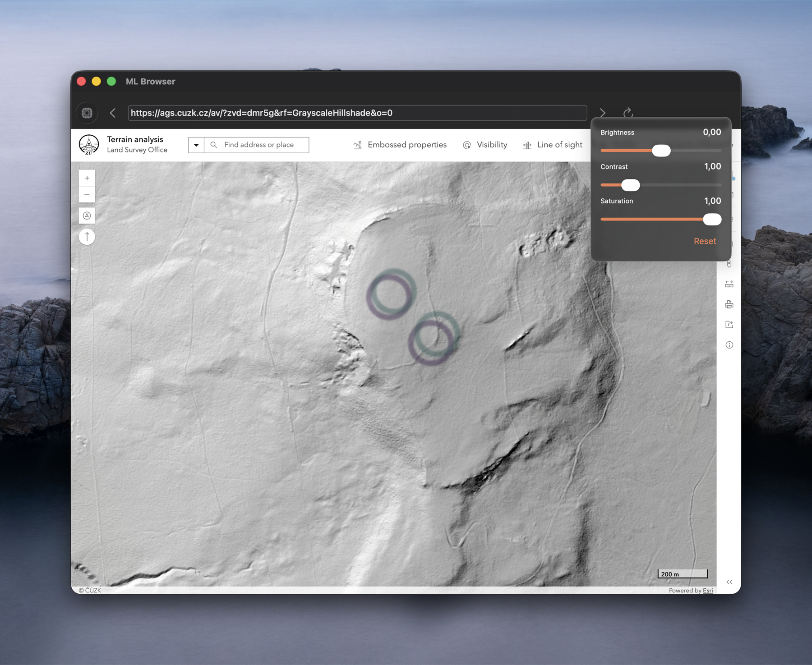Screen dimensions: 812x665
Task: Click the search magnifier icon
Action: (214, 145)
